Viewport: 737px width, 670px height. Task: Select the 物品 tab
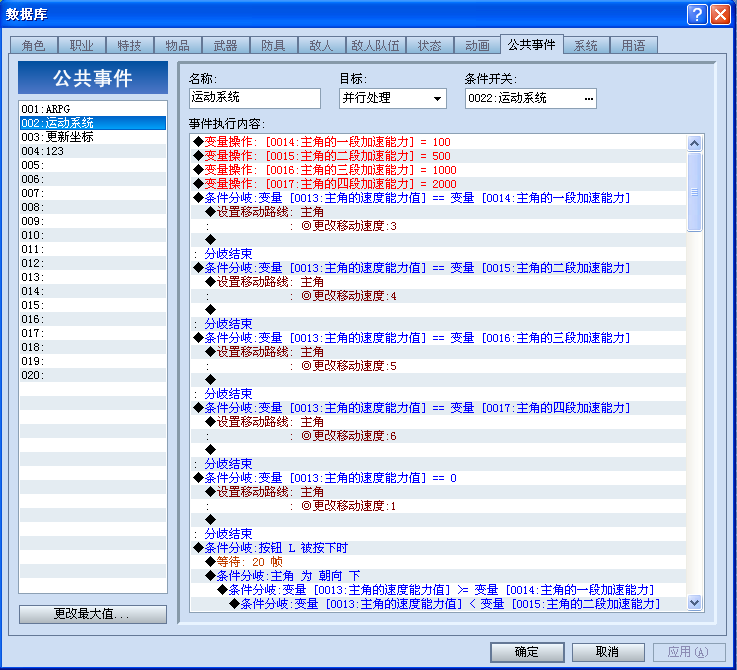[x=177, y=46]
